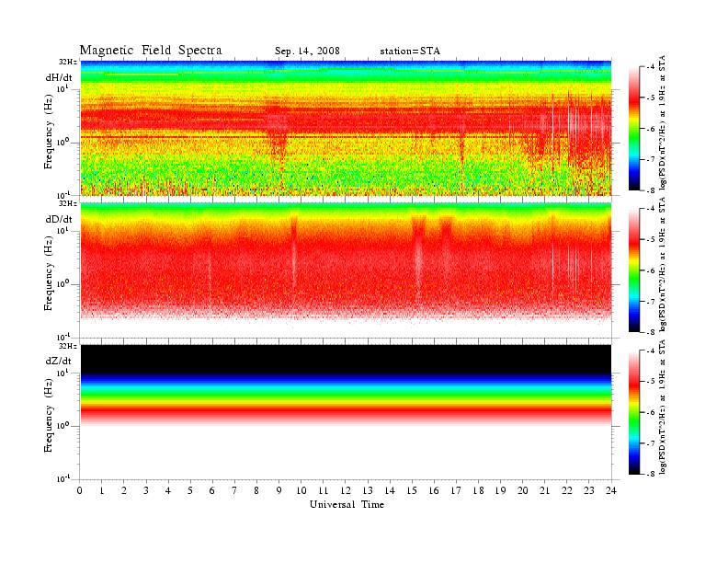Click the time axis tick label "19"
Image resolution: width=728 pixels, height=563 pixels.
(500, 490)
